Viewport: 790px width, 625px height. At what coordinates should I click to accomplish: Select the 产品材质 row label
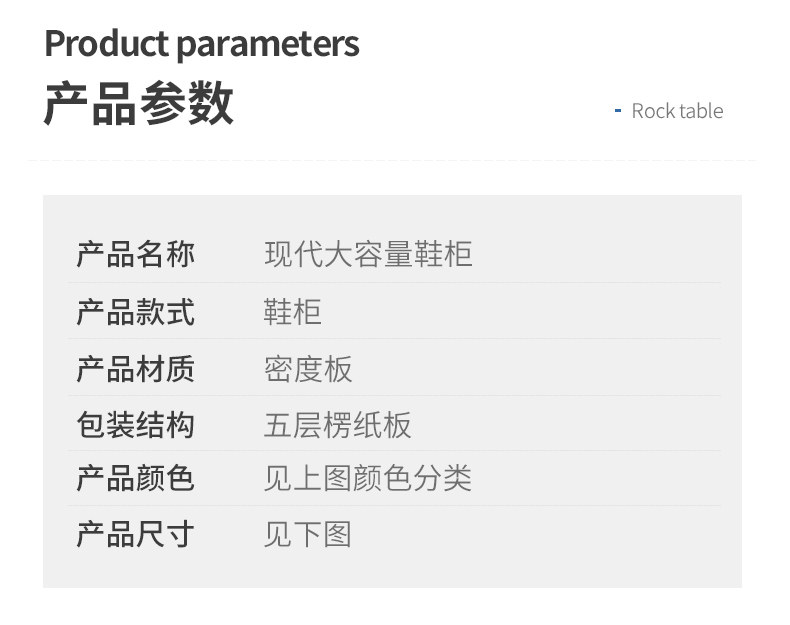135,369
